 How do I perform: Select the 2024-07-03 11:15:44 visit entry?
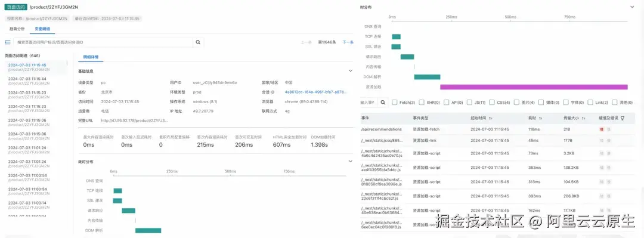pyautogui.click(x=36, y=81)
